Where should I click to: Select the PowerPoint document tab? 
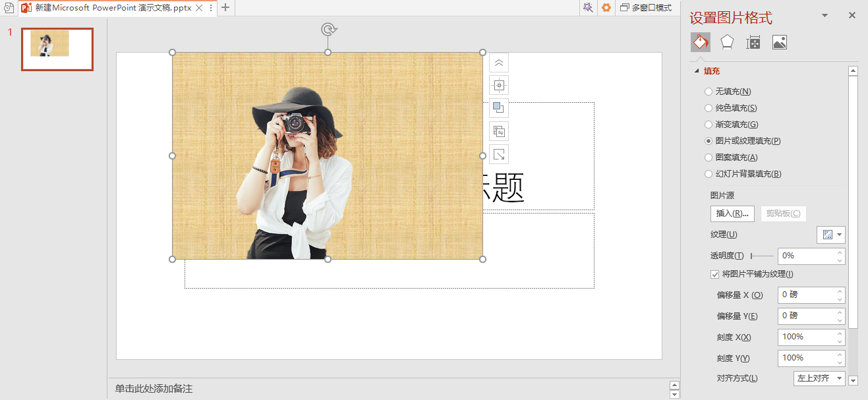pyautogui.click(x=113, y=8)
